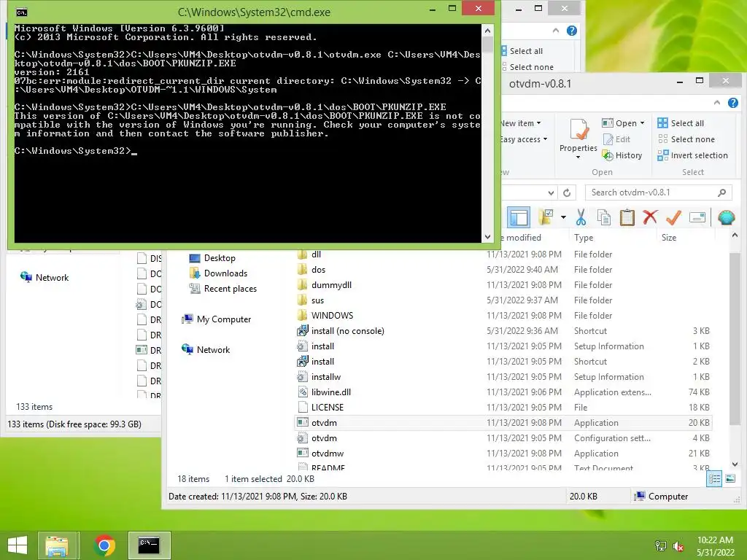Sort by the Type column header
747x560 pixels.
tap(584, 237)
